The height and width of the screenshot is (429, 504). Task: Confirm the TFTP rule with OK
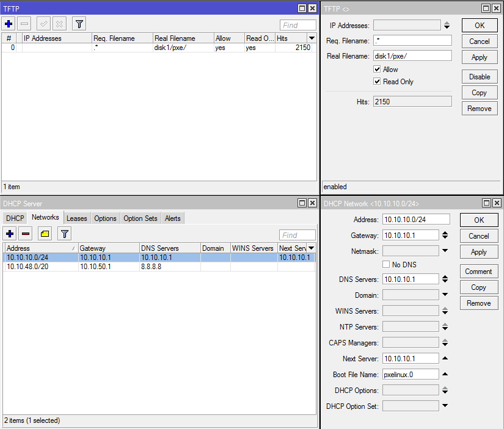480,26
